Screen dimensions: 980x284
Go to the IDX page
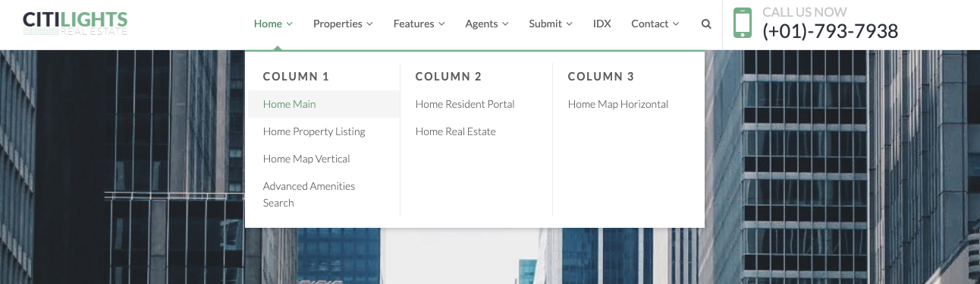602,24
